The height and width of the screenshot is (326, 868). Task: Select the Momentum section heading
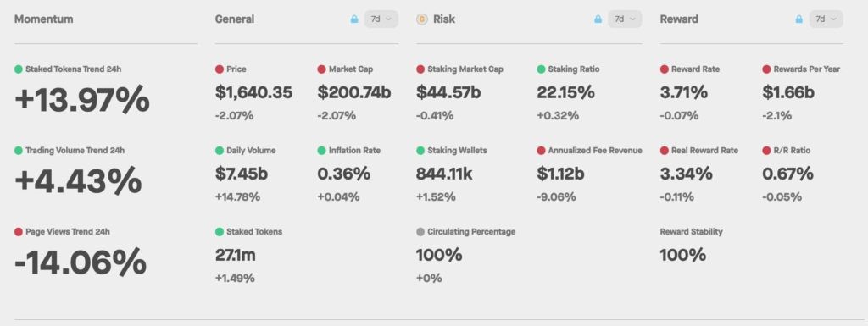[44, 19]
